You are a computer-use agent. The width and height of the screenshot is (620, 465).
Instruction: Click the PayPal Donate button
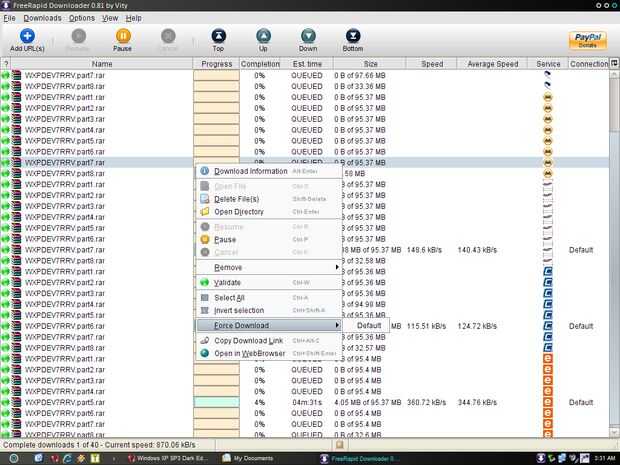(x=588, y=40)
